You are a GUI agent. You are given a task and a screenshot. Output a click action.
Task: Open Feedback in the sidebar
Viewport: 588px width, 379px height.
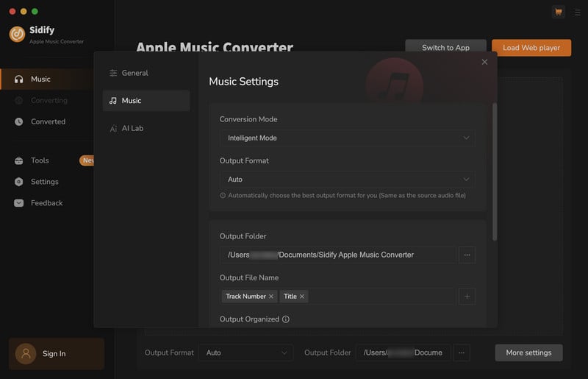click(47, 203)
